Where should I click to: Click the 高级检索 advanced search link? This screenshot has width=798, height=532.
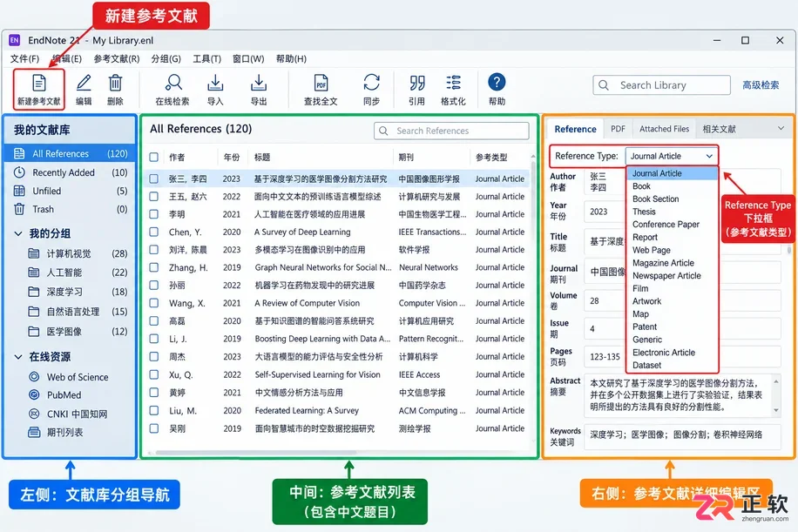click(761, 85)
